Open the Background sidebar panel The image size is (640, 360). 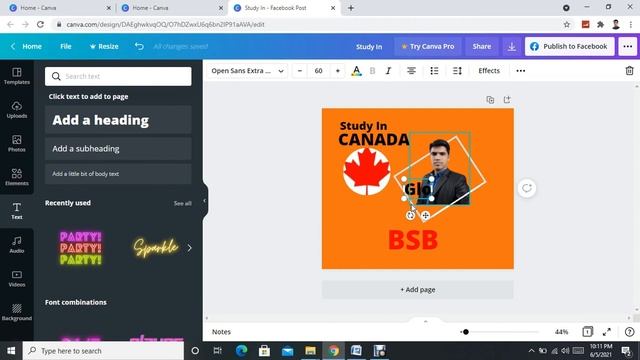[x=17, y=312]
